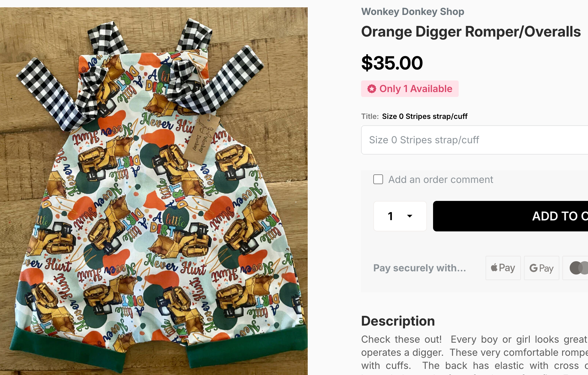Click the Mastercard payment icon
Image resolution: width=588 pixels, height=375 pixels.
click(x=578, y=268)
